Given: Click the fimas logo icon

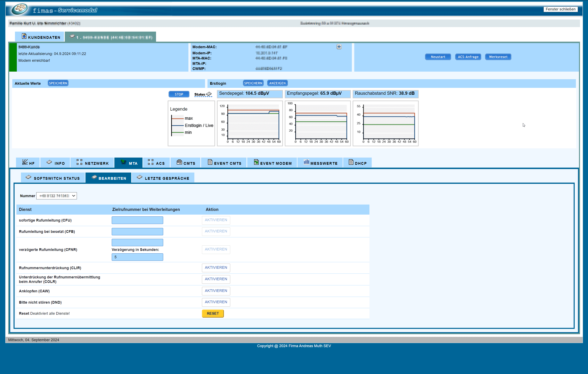Looking at the screenshot, I should 19,9.
